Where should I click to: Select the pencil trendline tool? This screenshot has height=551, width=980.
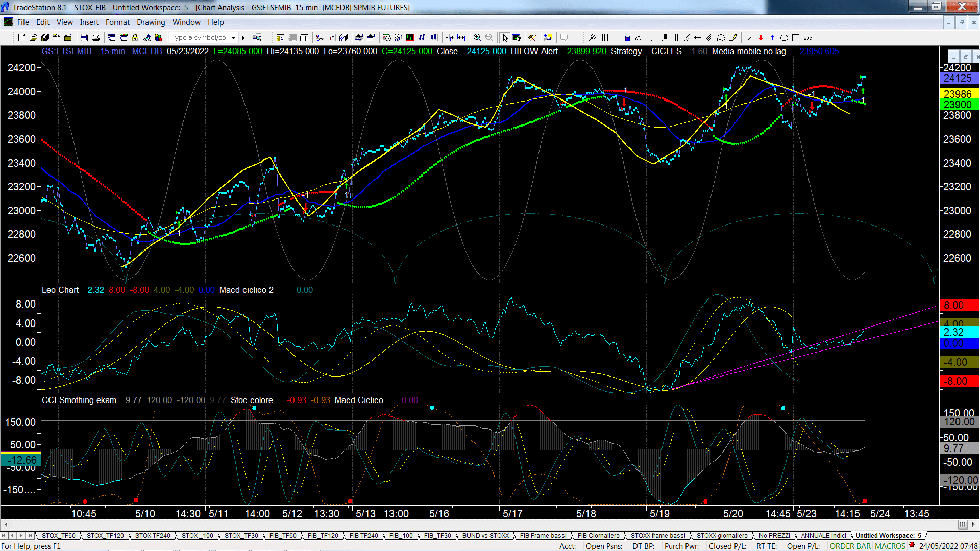[x=733, y=38]
